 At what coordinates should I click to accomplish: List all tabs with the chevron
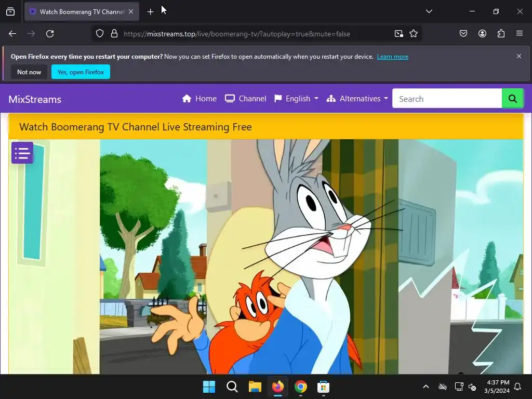[x=429, y=11]
